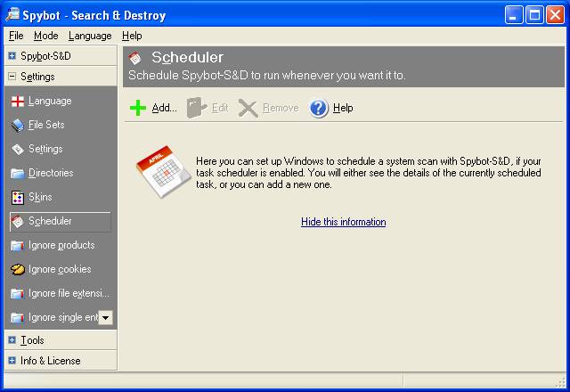This screenshot has width=570, height=392.
Task: Click the Add... button label
Action: (x=164, y=108)
